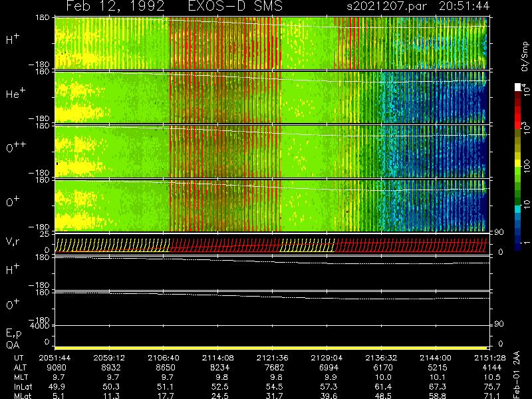Click the ALT value "5215"
Screen dimensions: 532x399
(438, 368)
